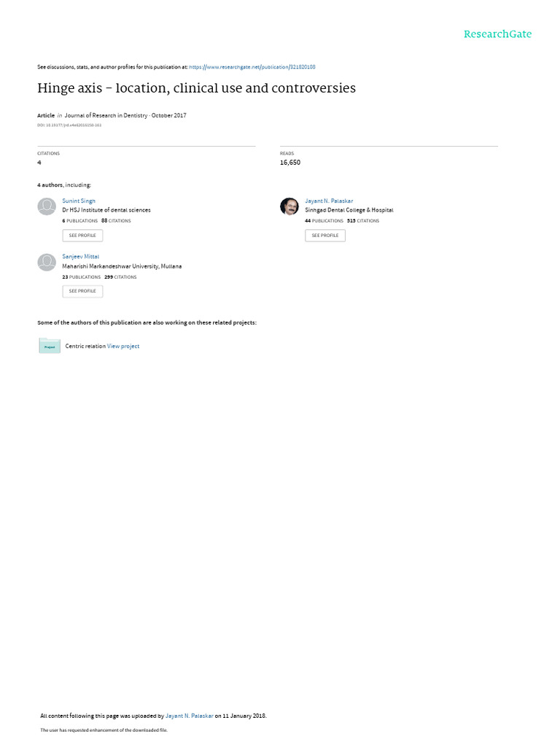Open Sanjeev Mittal's author name link
The height and width of the screenshot is (747, 560).
[81, 257]
